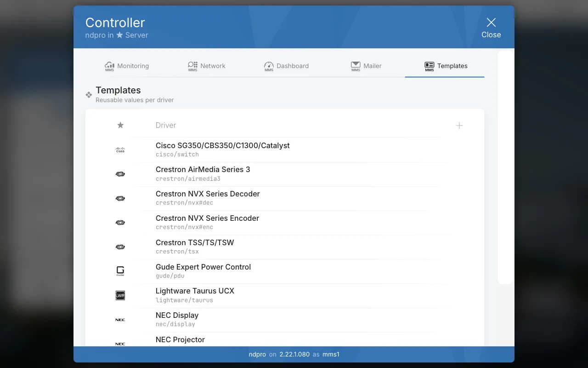Switch to the Network tab
The width and height of the screenshot is (588, 368).
click(x=206, y=66)
